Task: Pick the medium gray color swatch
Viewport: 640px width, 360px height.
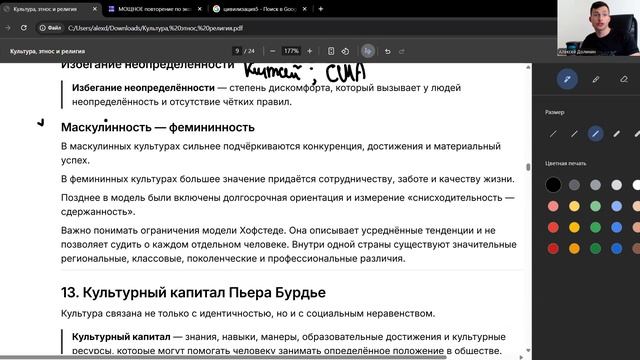Action: [x=596, y=185]
